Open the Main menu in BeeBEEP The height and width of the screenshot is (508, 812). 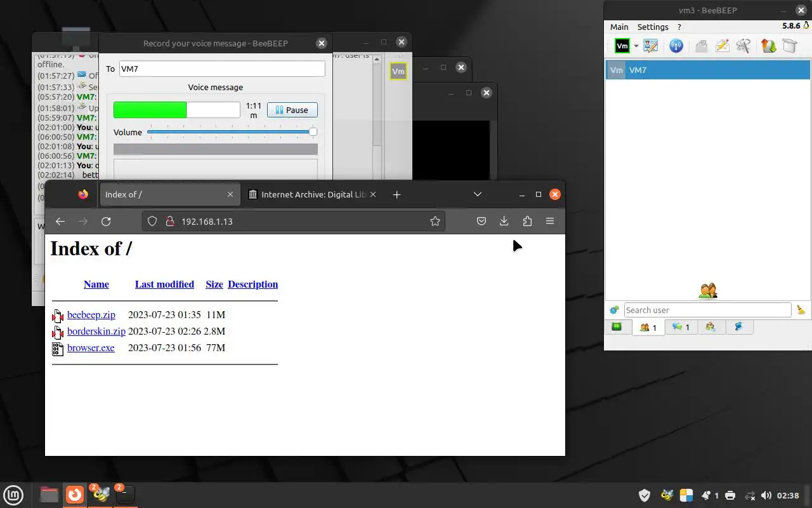coord(619,27)
